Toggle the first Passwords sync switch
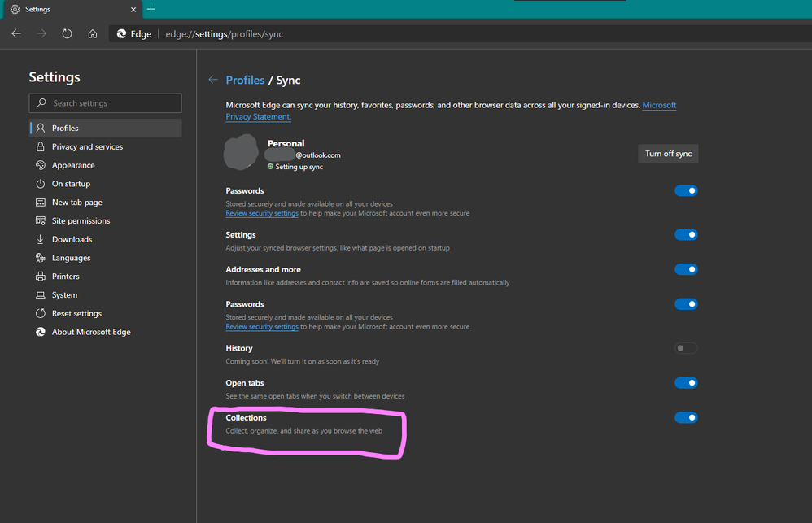The height and width of the screenshot is (523, 812). 686,190
